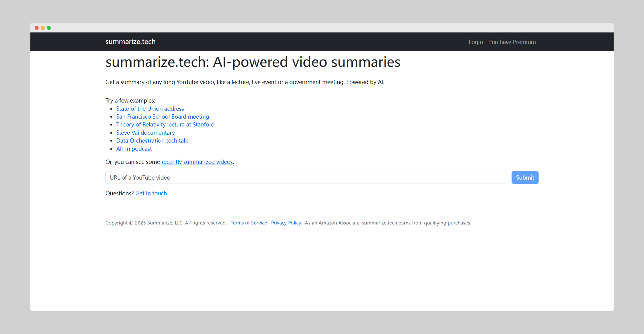This screenshot has height=334, width=644.
Task: Click the 'Try a few examples:' text
Action: (130, 100)
